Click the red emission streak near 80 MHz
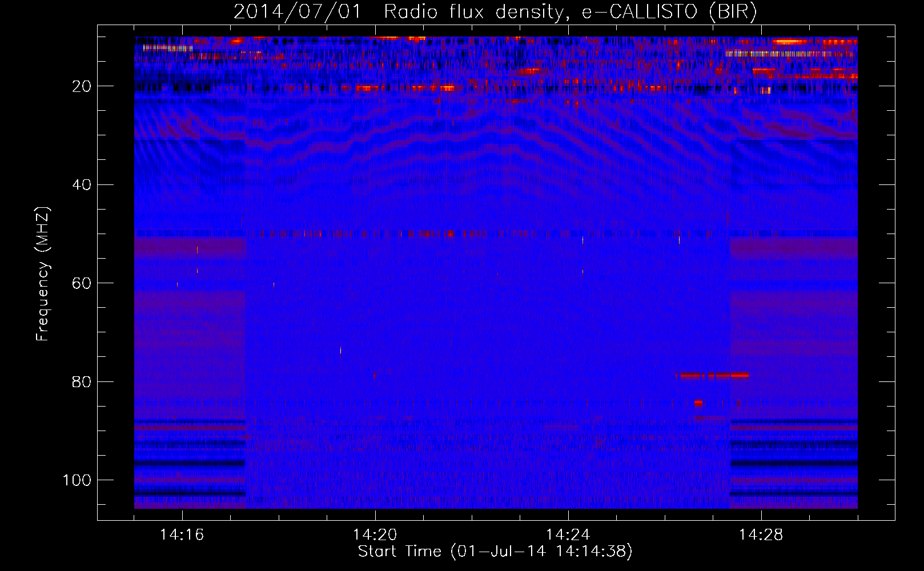The image size is (924, 571). [x=712, y=375]
